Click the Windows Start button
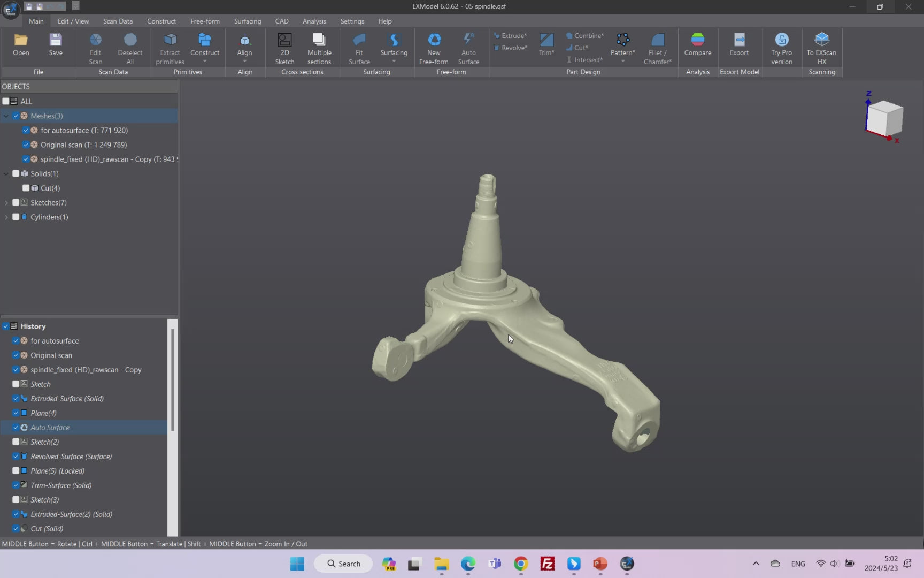924x578 pixels. tap(297, 564)
